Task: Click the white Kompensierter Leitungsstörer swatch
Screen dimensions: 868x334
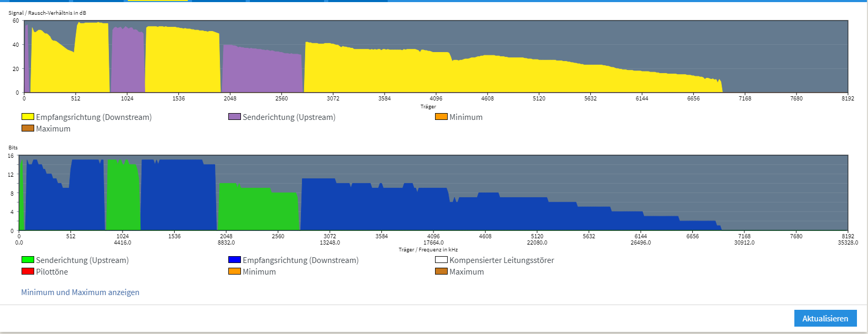Action: (x=441, y=260)
